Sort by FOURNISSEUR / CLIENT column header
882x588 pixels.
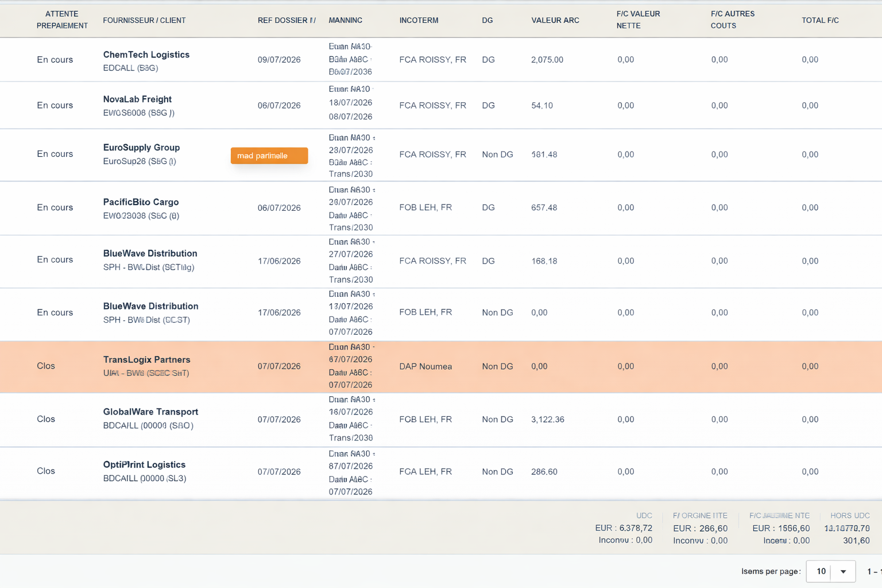(x=144, y=20)
